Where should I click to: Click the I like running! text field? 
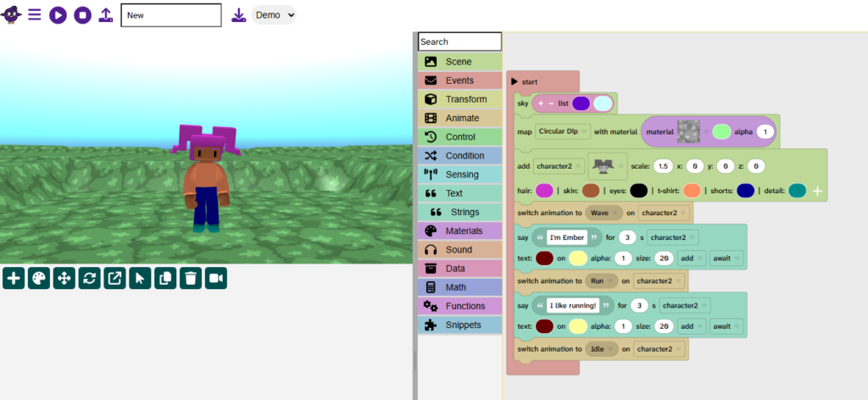pyautogui.click(x=573, y=305)
